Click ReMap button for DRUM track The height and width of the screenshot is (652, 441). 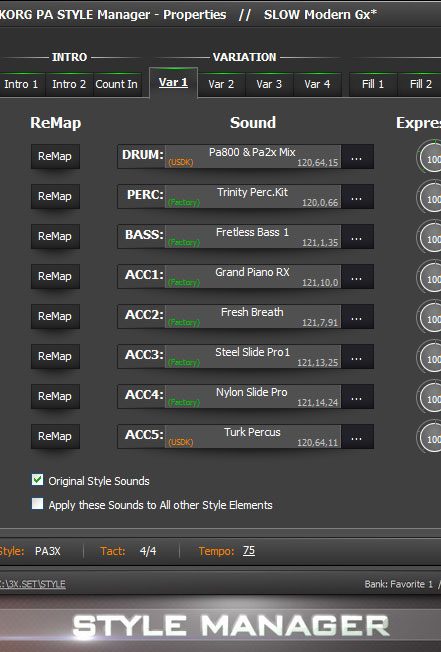(55, 156)
